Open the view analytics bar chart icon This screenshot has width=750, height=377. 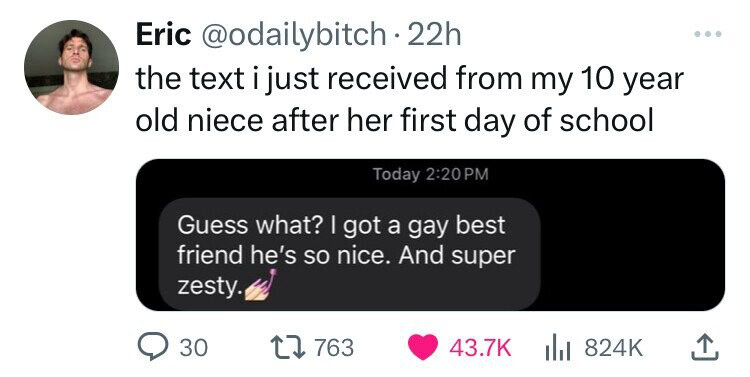560,348
